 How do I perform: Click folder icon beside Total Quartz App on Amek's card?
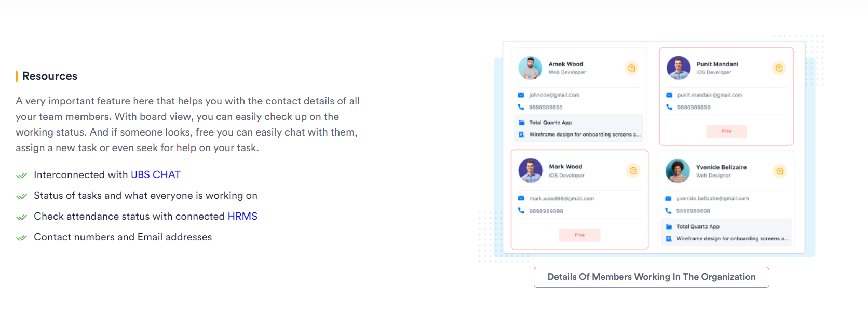(x=522, y=123)
